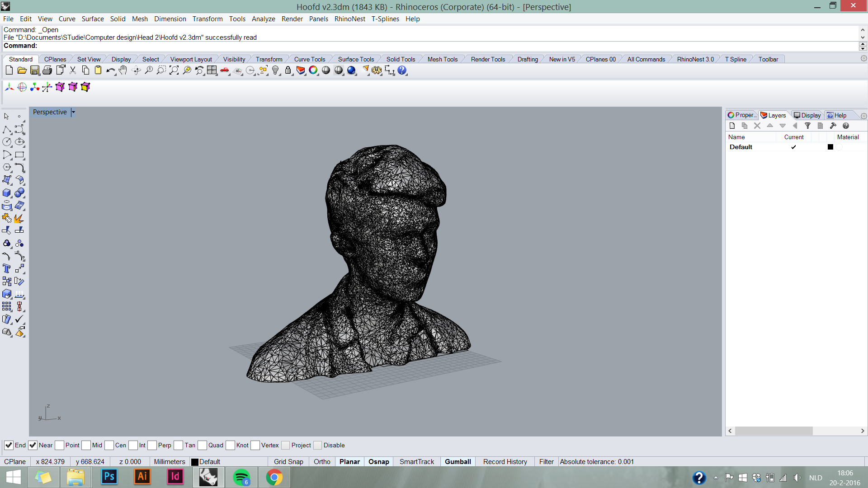This screenshot has height=488, width=868.
Task: Click the hammer tools icon in Layers panel
Action: tap(833, 126)
